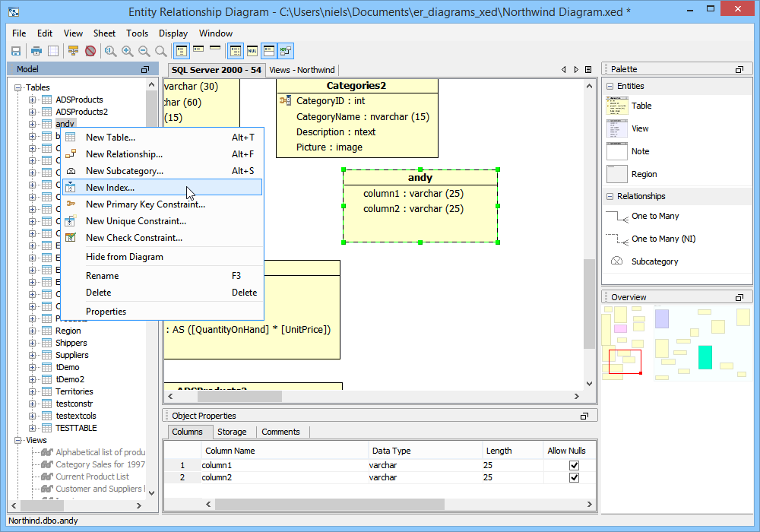760x532 pixels.
Task: Click the Zoom Out magnifier icon
Action: click(x=144, y=51)
